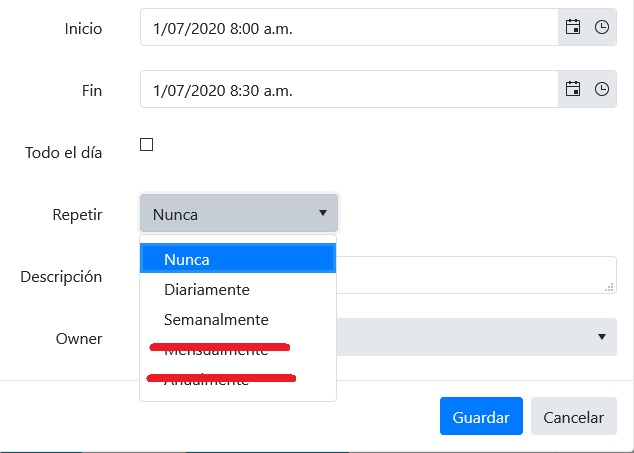Expand the Owner dropdown
The width and height of the screenshot is (634, 453).
coord(476,337)
